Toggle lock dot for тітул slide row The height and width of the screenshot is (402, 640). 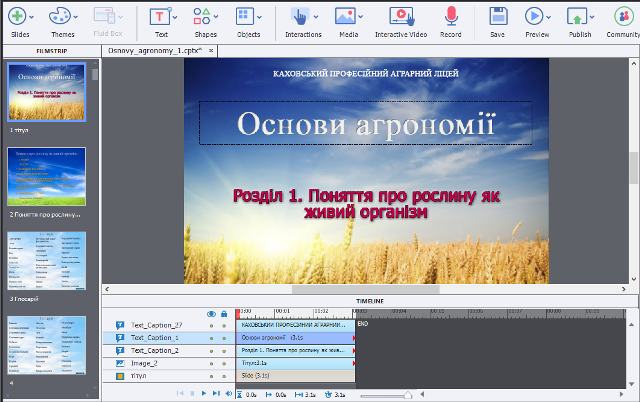[224, 376]
